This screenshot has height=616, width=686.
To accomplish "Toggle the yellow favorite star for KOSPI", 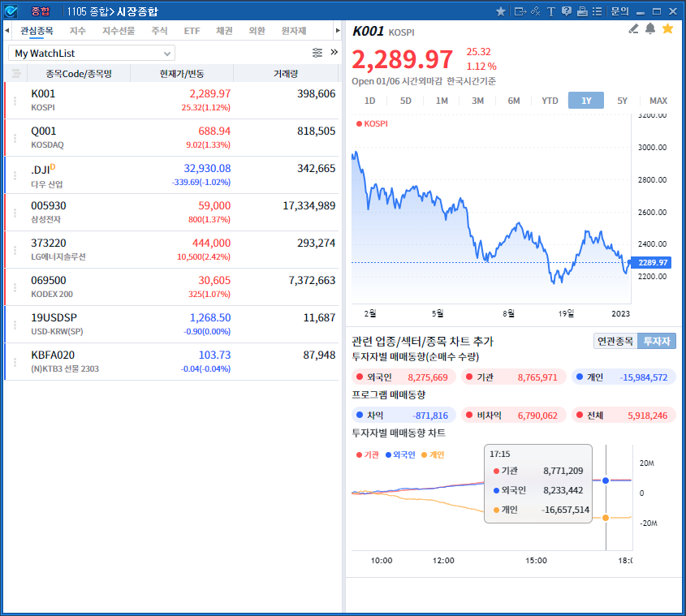I will point(667,29).
